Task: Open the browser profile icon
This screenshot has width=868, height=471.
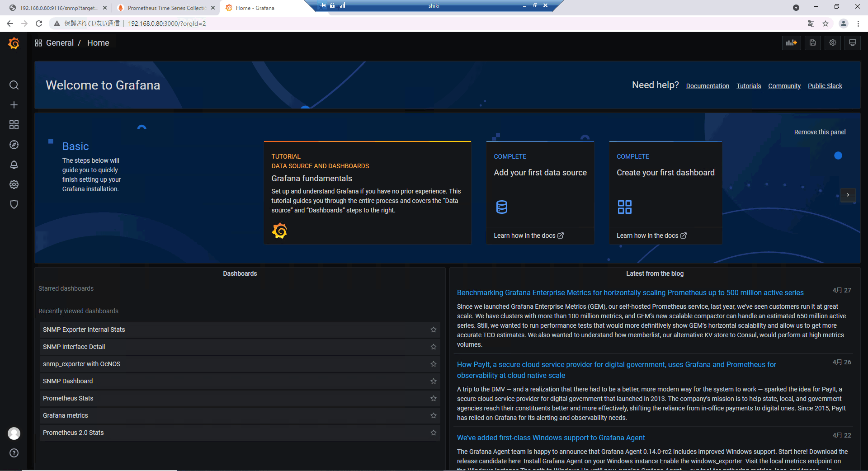Action: pos(844,24)
